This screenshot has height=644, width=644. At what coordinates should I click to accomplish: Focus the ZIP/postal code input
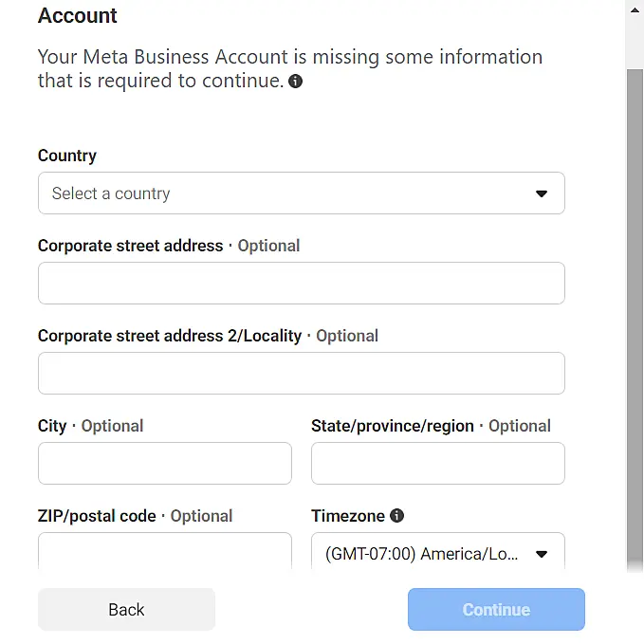(x=164, y=550)
